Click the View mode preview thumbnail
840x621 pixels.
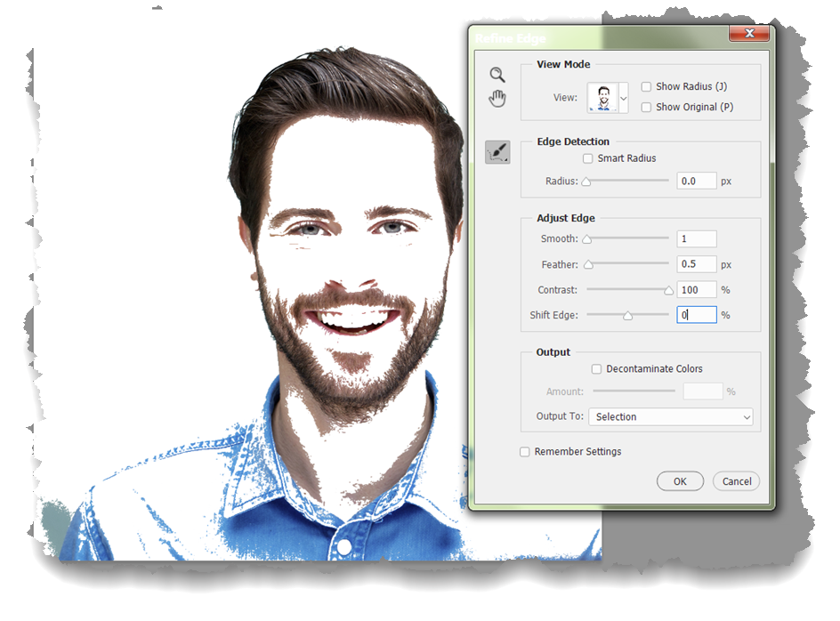pyautogui.click(x=602, y=97)
